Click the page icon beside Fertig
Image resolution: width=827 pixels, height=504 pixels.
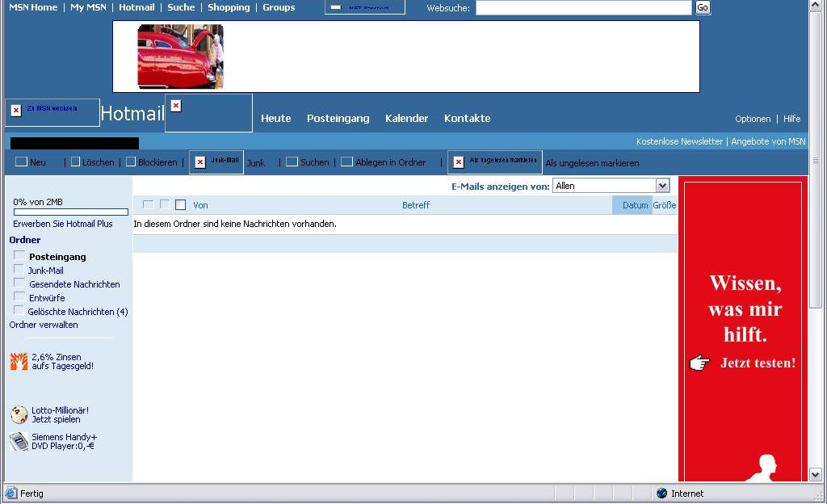(10, 493)
